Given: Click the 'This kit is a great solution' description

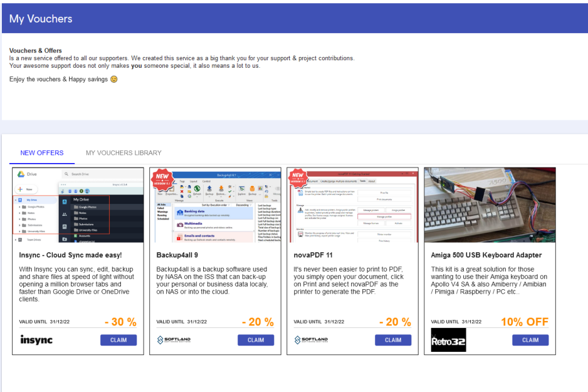Looking at the screenshot, I should point(489,280).
